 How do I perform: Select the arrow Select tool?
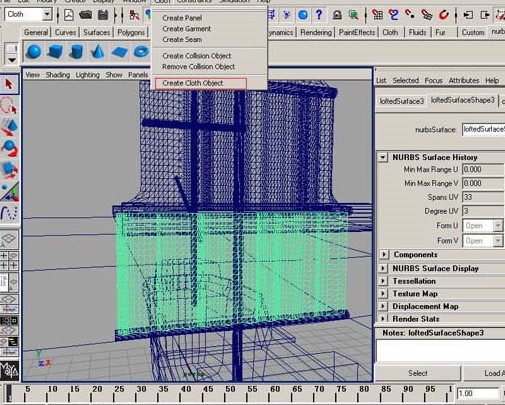[x=9, y=84]
